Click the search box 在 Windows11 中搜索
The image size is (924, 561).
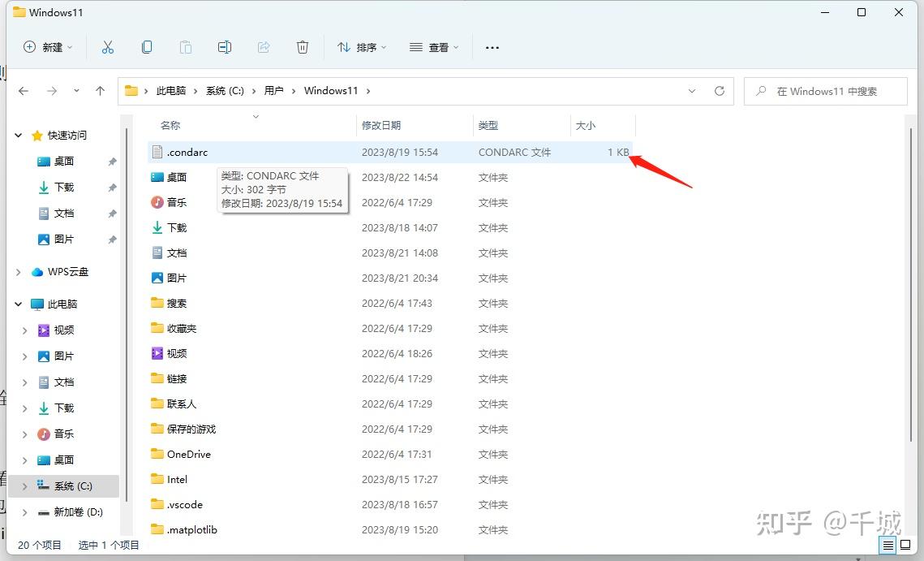[826, 91]
